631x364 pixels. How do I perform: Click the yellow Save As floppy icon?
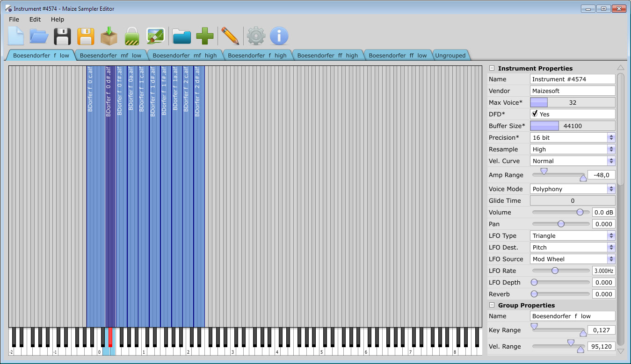(x=86, y=36)
